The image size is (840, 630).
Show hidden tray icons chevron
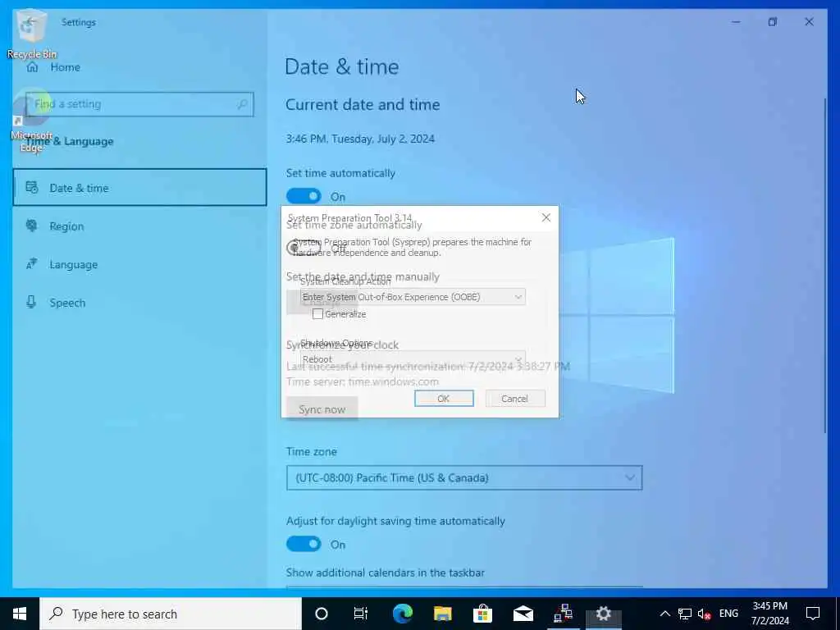[x=664, y=614]
